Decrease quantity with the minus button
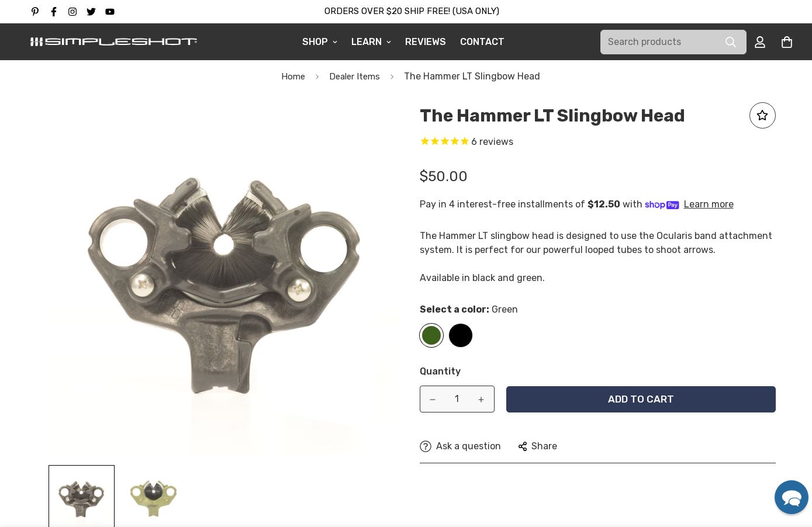 (x=433, y=400)
